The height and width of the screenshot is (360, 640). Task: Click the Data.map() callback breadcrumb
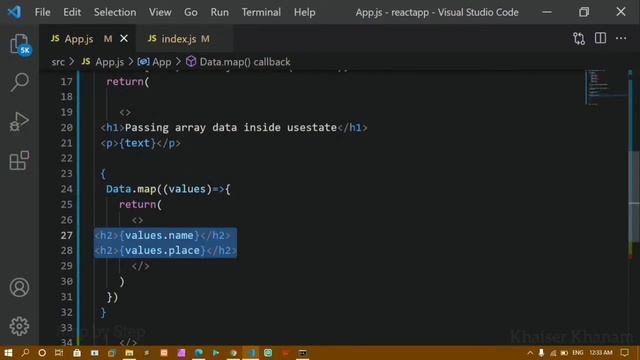tap(238, 62)
